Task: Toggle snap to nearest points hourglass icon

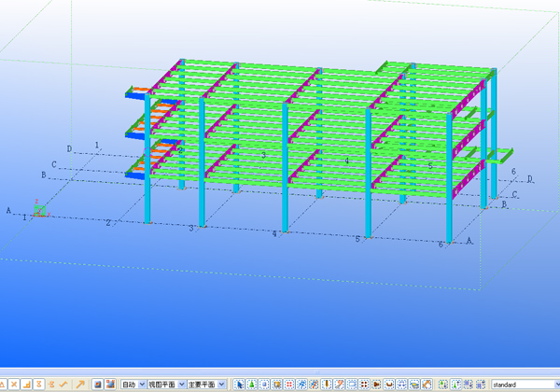Action: click(39, 385)
